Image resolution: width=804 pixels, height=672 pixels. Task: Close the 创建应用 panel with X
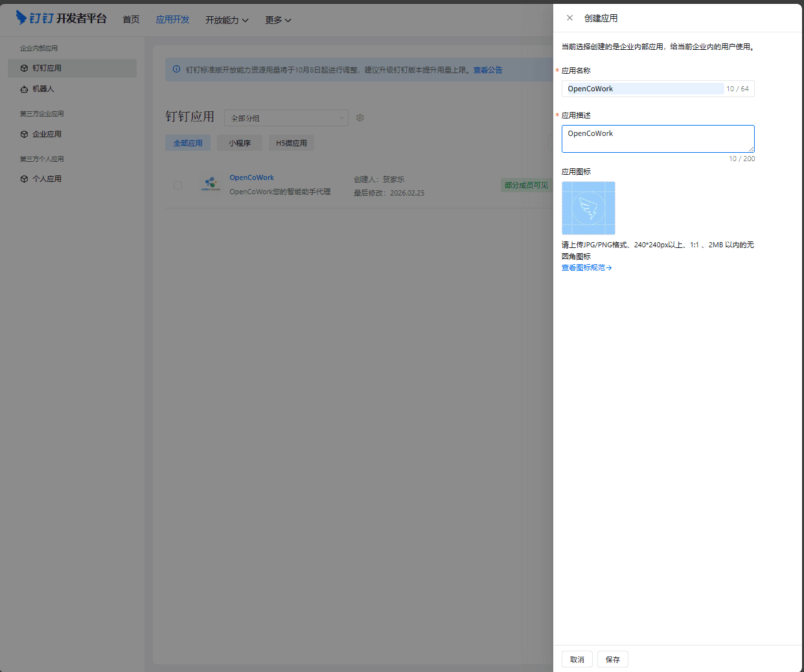(569, 18)
